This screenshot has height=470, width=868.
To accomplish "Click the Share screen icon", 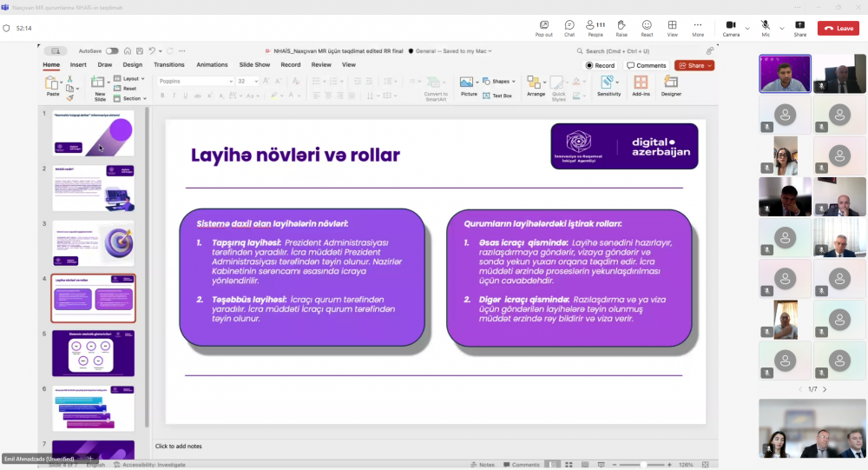I will tap(799, 28).
